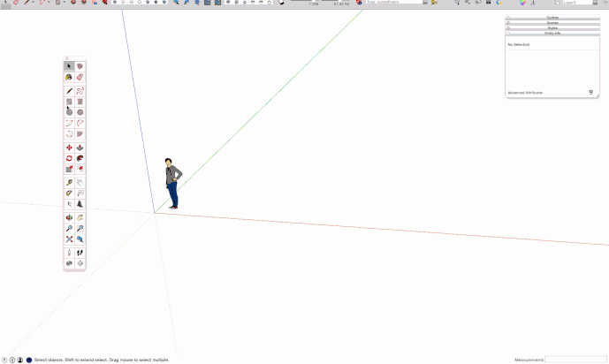Click the sign-in profile status icon
The image size is (609, 364).
coord(20,360)
